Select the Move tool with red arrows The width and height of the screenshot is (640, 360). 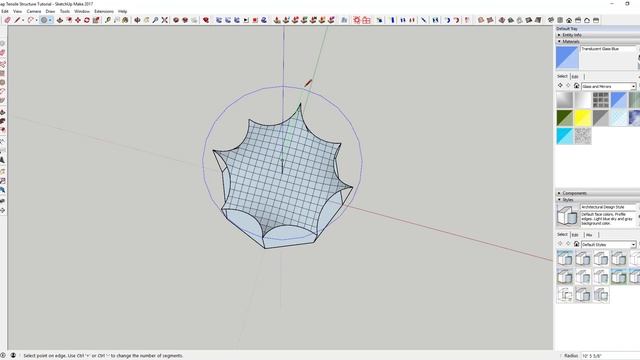[x=78, y=20]
